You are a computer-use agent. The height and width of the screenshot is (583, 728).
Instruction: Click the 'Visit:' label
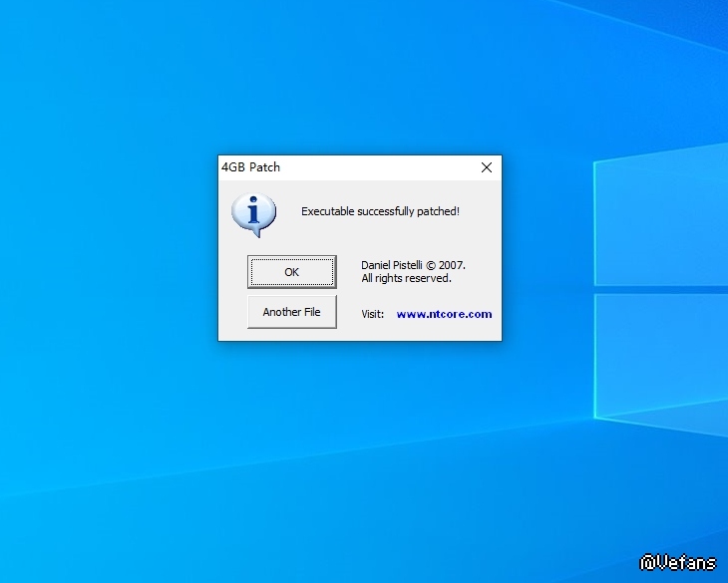pyautogui.click(x=373, y=314)
